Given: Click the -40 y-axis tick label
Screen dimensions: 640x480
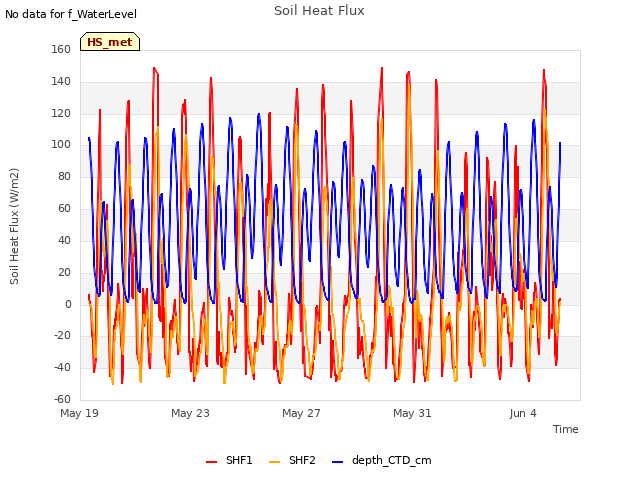Looking at the screenshot, I should click(x=62, y=367).
